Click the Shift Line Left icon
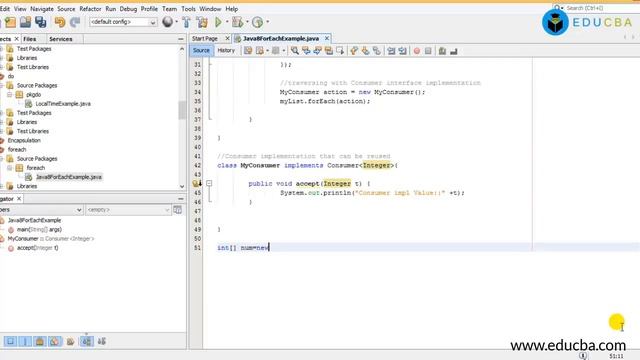 tap(391, 51)
